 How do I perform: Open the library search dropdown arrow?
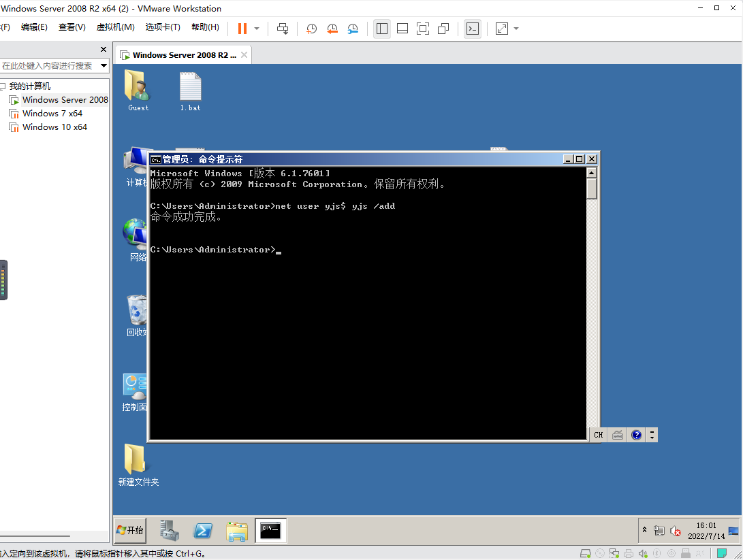tap(104, 66)
